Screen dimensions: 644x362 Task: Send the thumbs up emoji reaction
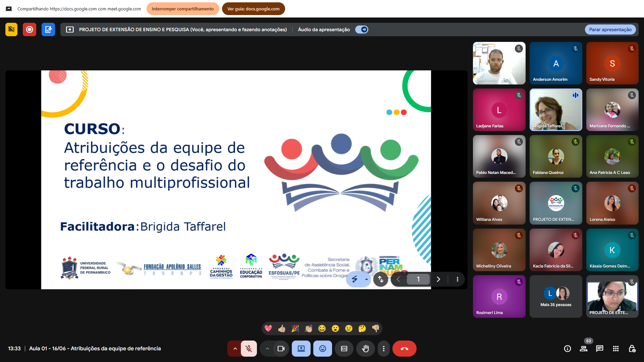[x=282, y=328]
